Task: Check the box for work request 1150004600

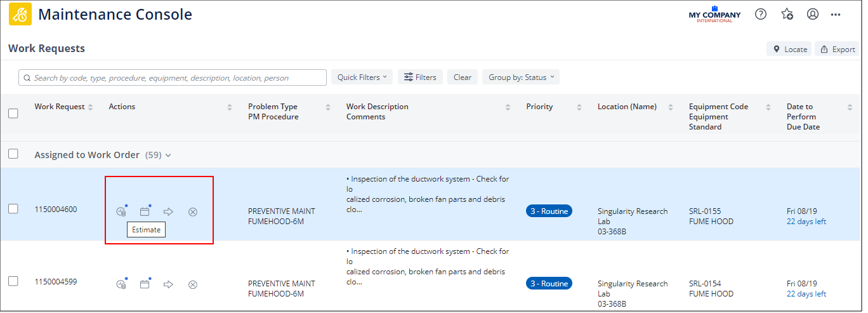Action: [x=13, y=209]
